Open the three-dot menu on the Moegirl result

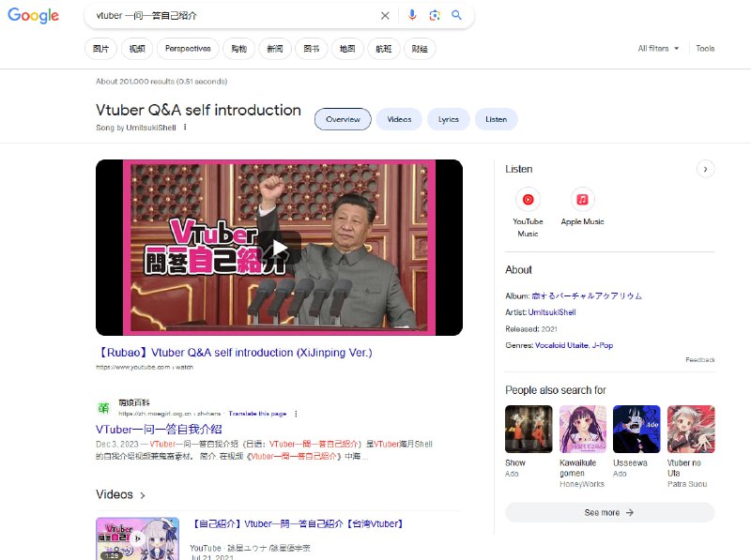(297, 413)
